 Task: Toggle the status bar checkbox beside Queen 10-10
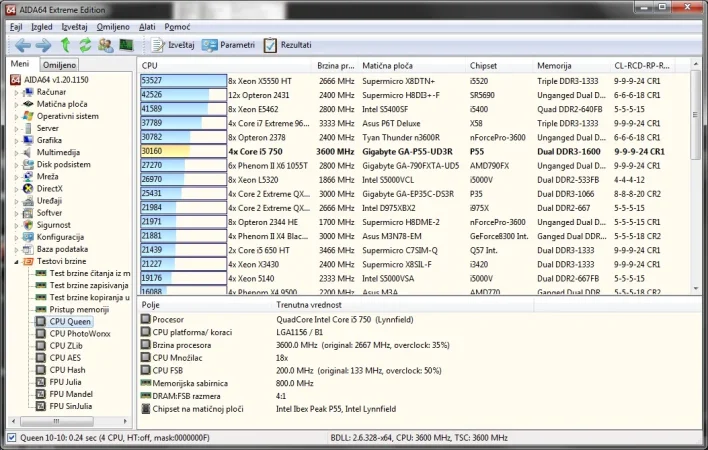pos(12,437)
